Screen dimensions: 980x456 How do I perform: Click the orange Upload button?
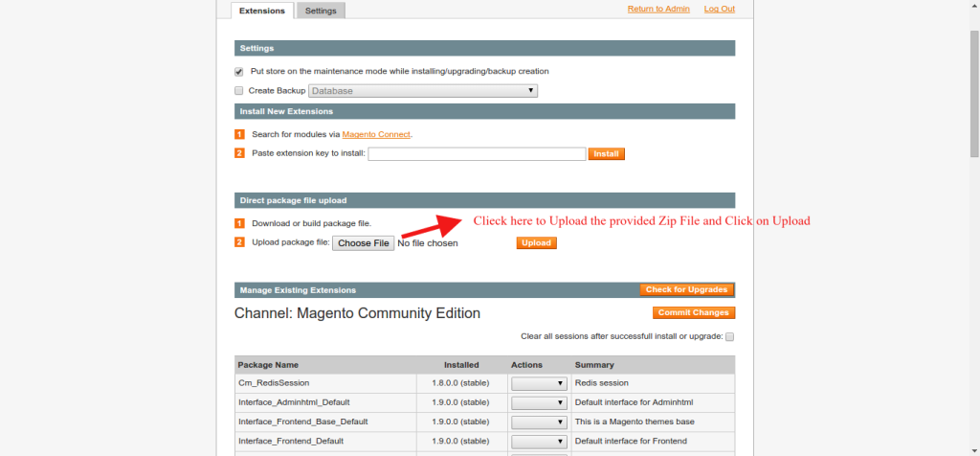click(x=536, y=242)
